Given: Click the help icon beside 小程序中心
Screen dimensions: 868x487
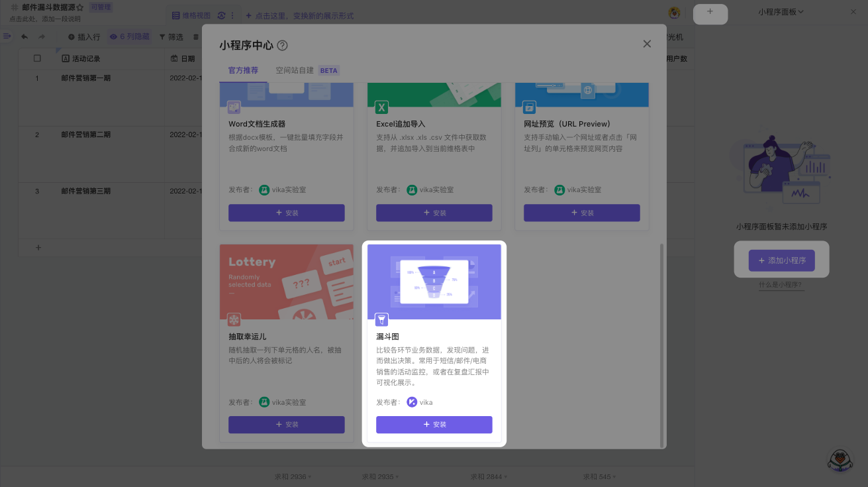Looking at the screenshot, I should point(283,46).
